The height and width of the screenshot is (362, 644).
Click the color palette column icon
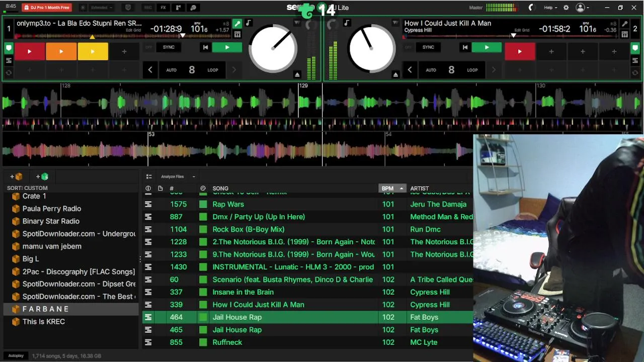pyautogui.click(x=203, y=189)
